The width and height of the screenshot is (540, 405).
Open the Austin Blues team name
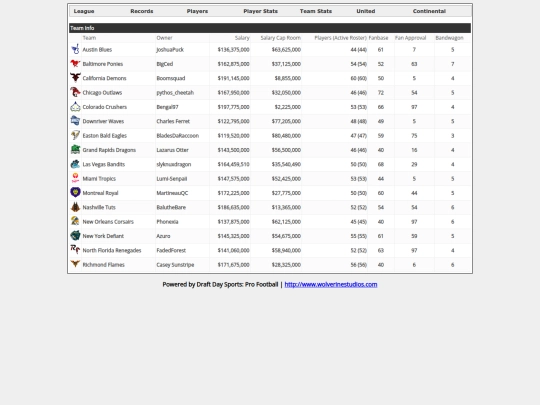(97, 50)
